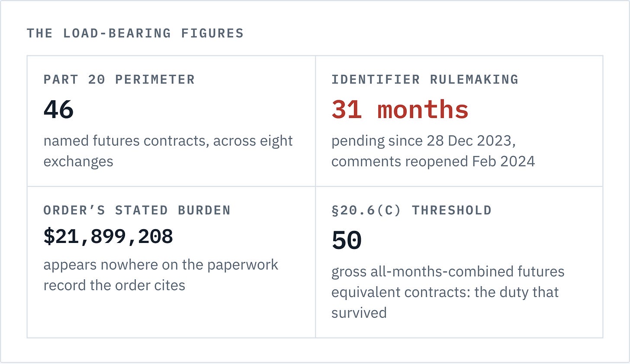Select the 'IDENTIFIER RULEMAKING' label
Image resolution: width=630 pixels, height=364 pixels.
(x=425, y=80)
